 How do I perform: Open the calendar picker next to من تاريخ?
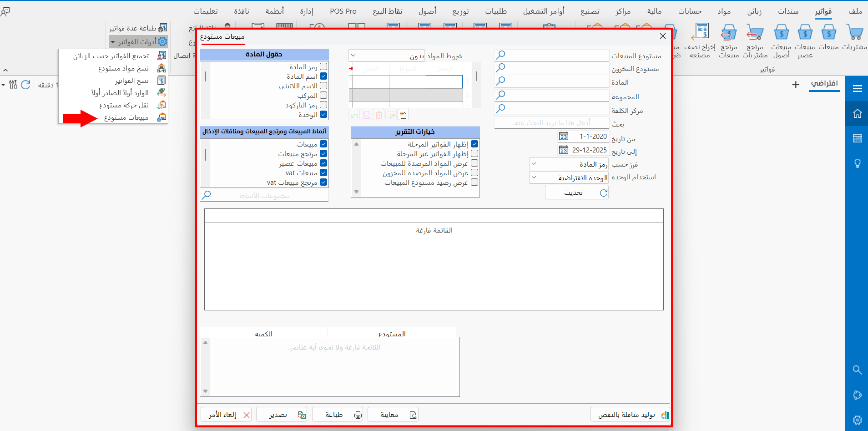[564, 136]
